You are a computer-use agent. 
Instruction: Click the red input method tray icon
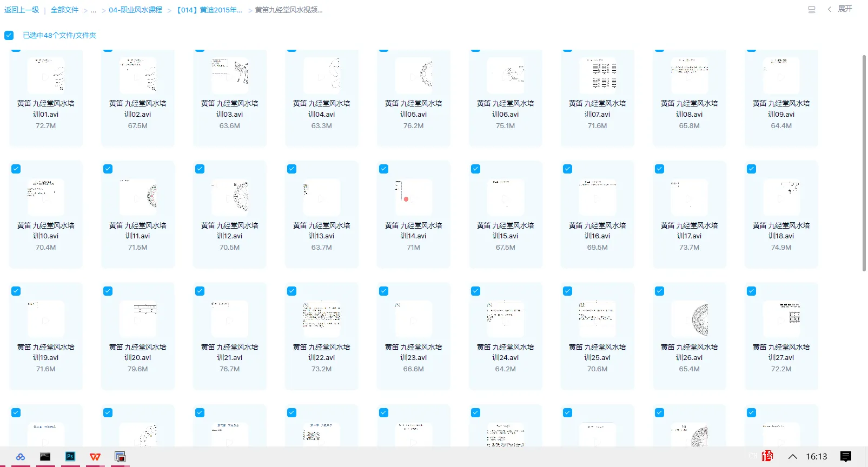(x=767, y=456)
